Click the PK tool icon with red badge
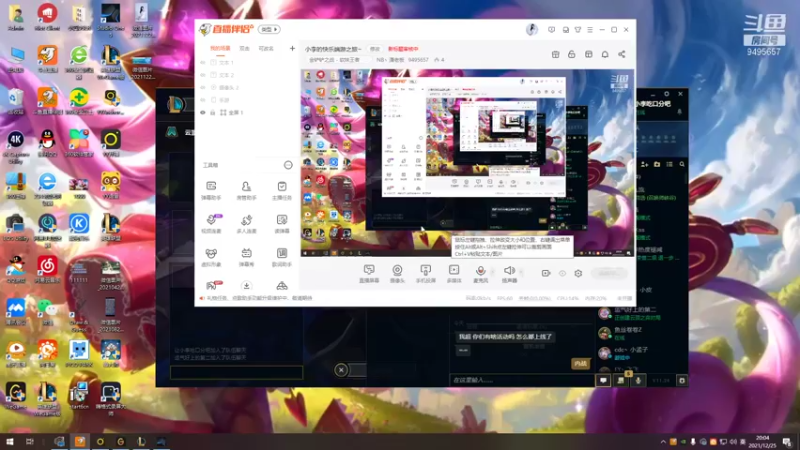The width and height of the screenshot is (800, 450). point(212,286)
